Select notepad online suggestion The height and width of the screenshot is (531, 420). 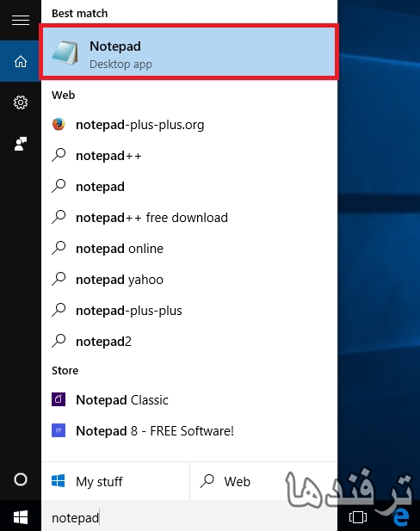click(189, 249)
